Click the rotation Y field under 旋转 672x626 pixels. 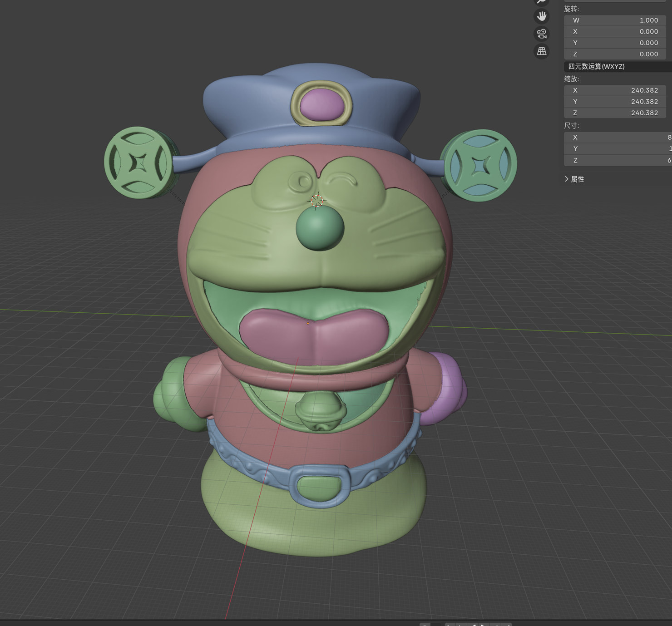(615, 43)
